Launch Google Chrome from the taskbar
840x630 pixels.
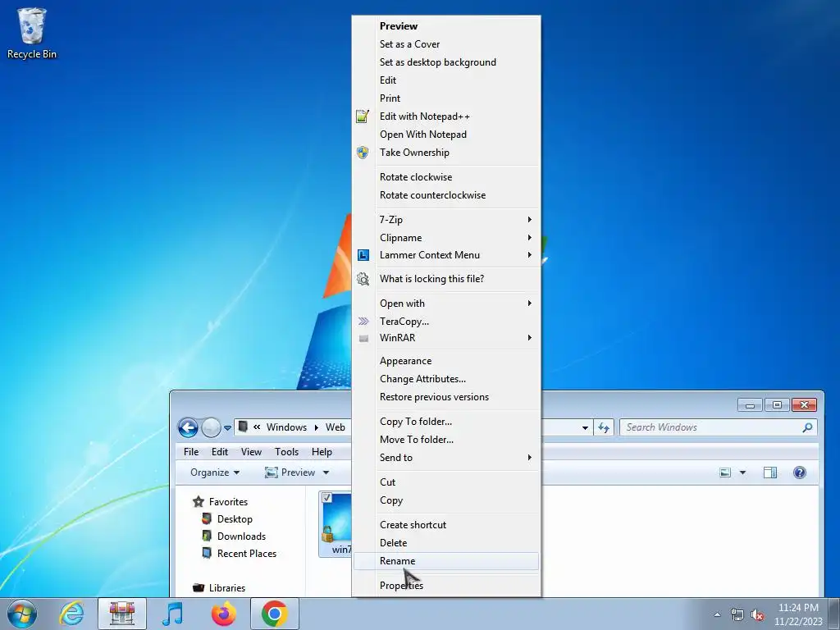point(274,614)
